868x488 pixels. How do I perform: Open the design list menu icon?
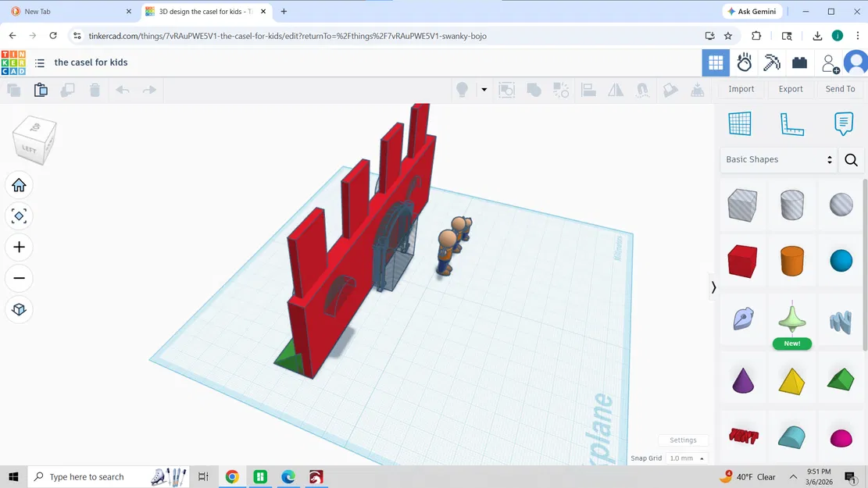(x=40, y=62)
